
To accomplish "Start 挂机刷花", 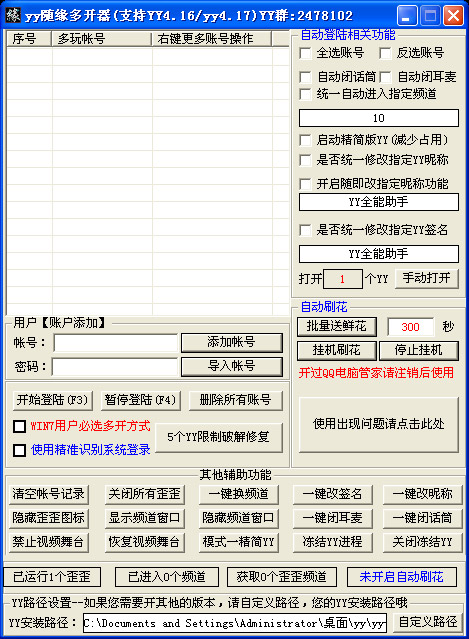I will click(x=337, y=350).
